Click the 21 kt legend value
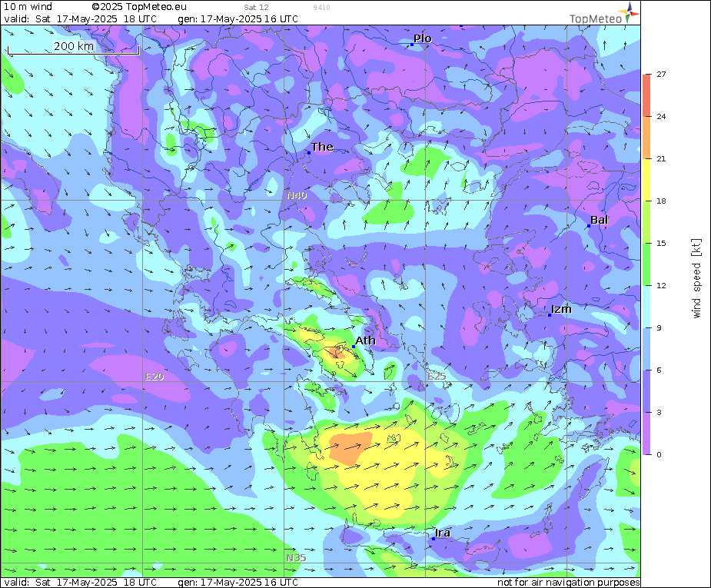The image size is (711, 588). 661,158
